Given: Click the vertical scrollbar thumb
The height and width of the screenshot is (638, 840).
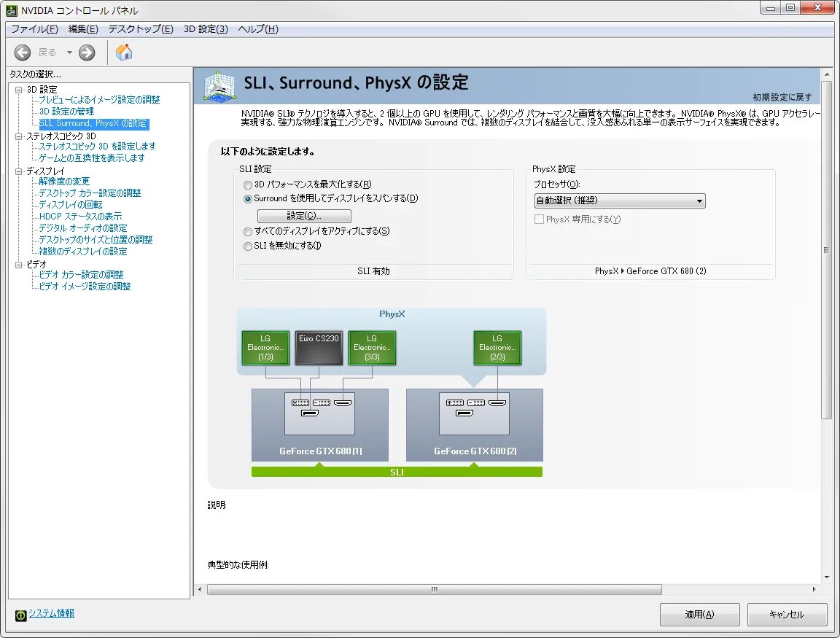Looking at the screenshot, I should tap(827, 250).
